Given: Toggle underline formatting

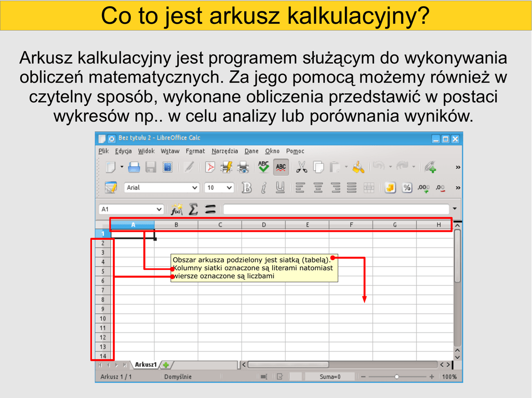Looking at the screenshot, I should (280, 188).
